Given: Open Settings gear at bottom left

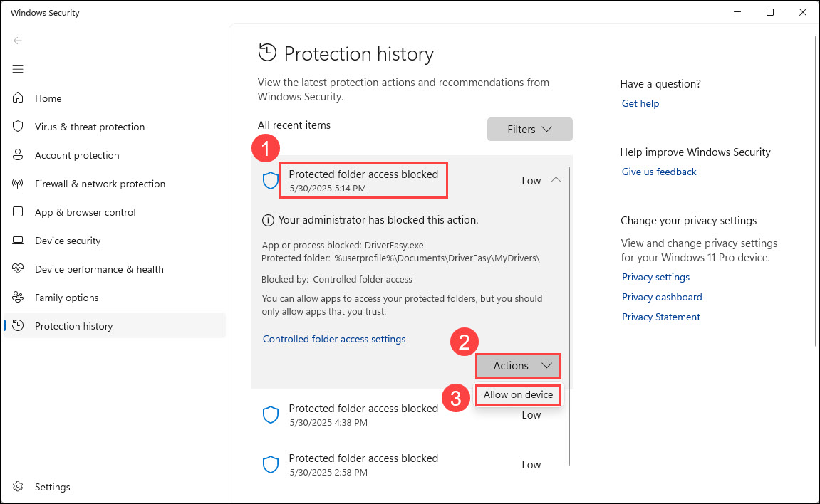Looking at the screenshot, I should (x=19, y=487).
